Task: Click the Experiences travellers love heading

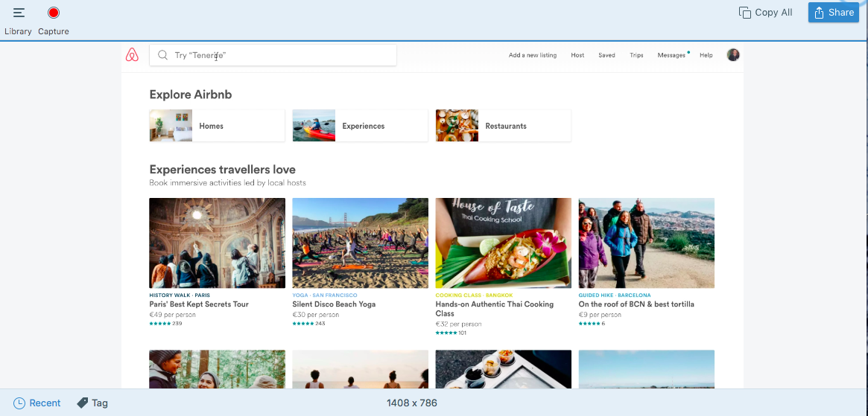Action: pyautogui.click(x=223, y=169)
